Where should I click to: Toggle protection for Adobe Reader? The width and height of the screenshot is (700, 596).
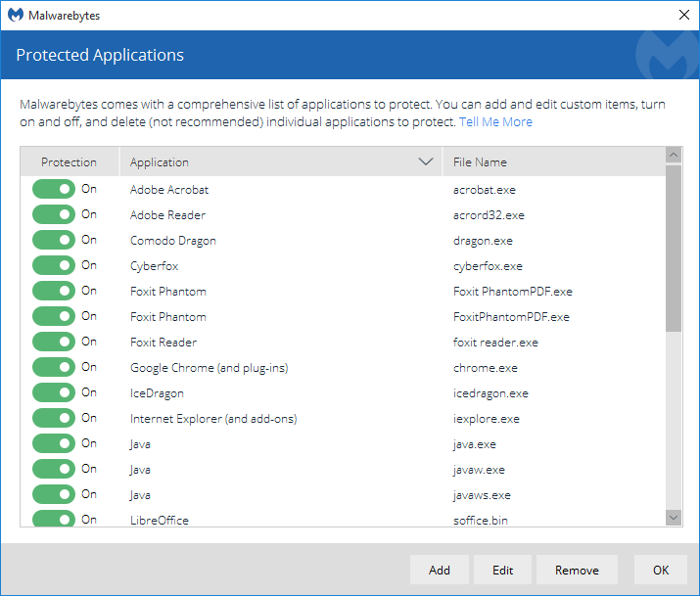coord(54,214)
